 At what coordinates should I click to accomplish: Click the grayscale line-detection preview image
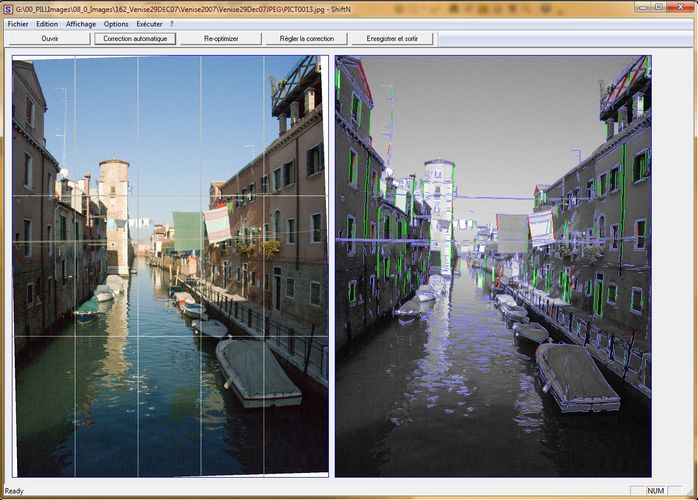point(493,265)
